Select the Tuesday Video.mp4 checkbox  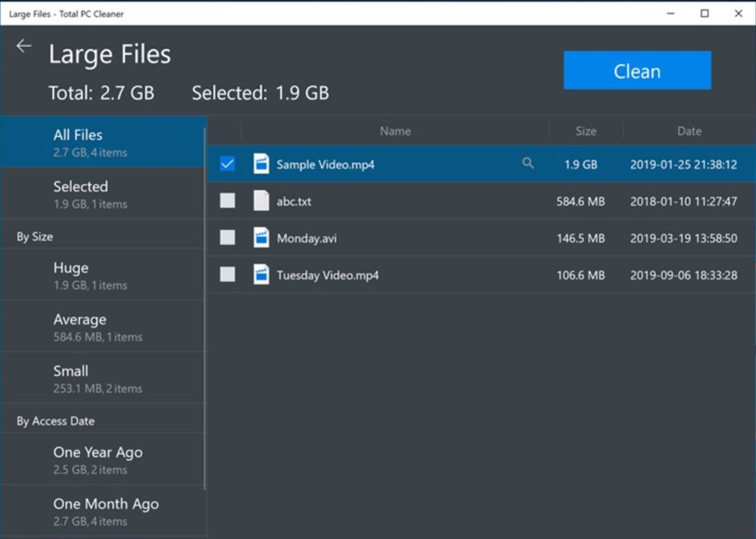(227, 275)
